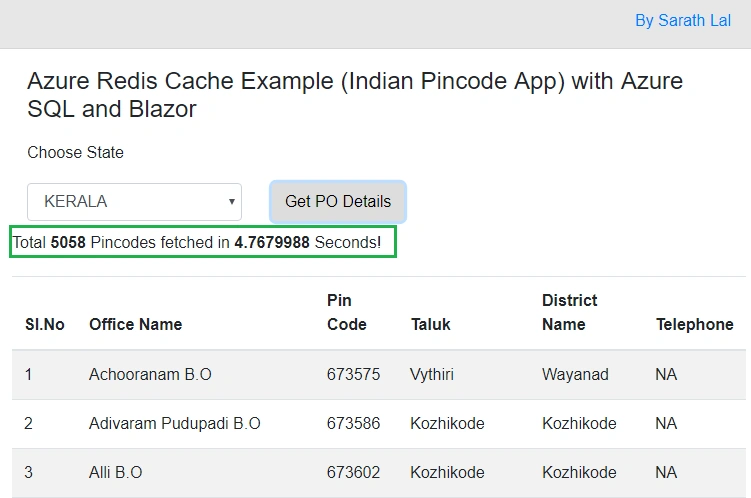Click Kozhikode taluk in Adivaram Pudupadi row
This screenshot has width=751, height=498.
point(447,424)
